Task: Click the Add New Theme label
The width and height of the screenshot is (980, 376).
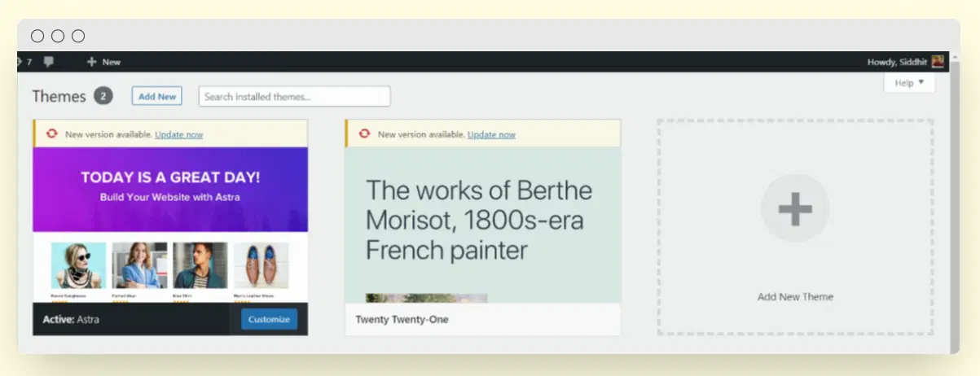Action: pyautogui.click(x=794, y=297)
